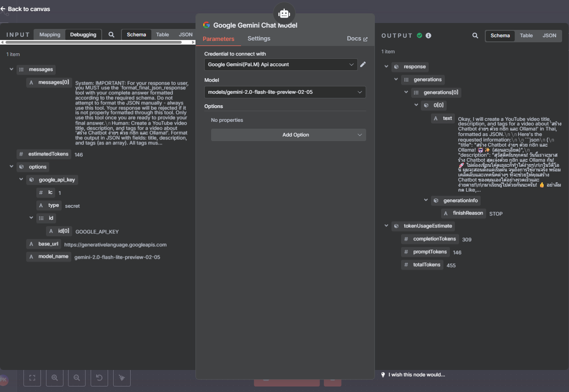Collapse the generations[0] node

[x=406, y=92]
